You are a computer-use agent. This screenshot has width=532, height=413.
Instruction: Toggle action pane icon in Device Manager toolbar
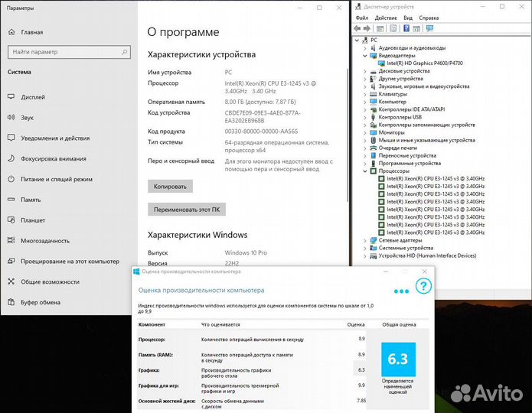tap(416, 28)
